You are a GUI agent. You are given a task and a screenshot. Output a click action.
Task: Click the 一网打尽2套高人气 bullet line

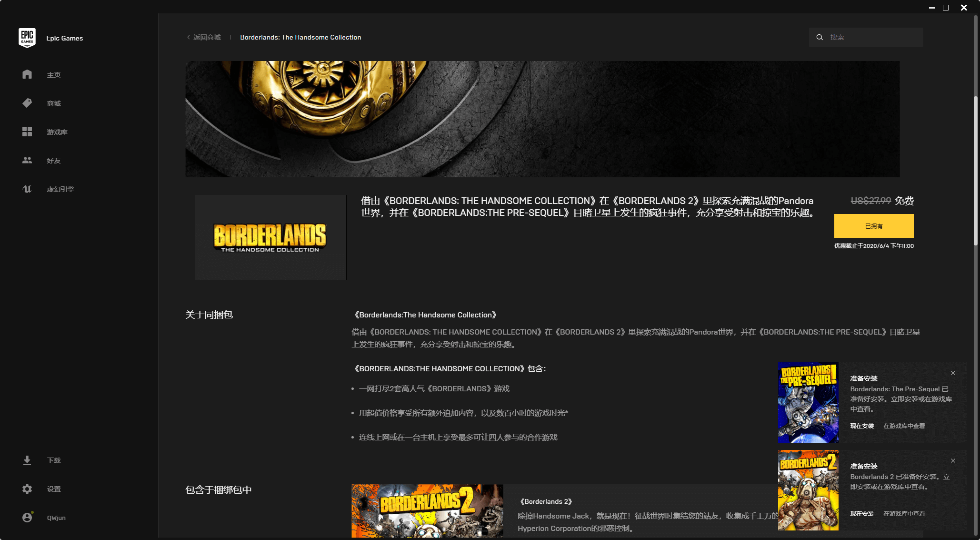[434, 389]
